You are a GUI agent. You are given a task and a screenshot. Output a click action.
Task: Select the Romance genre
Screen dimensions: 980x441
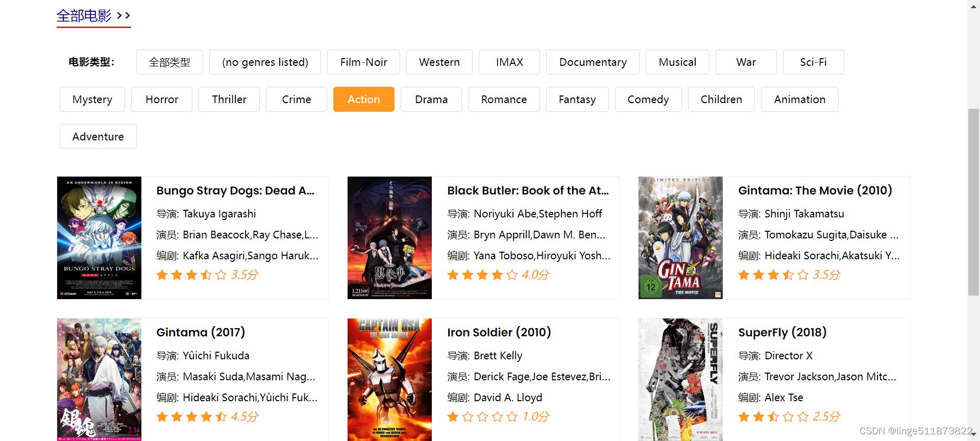click(504, 100)
